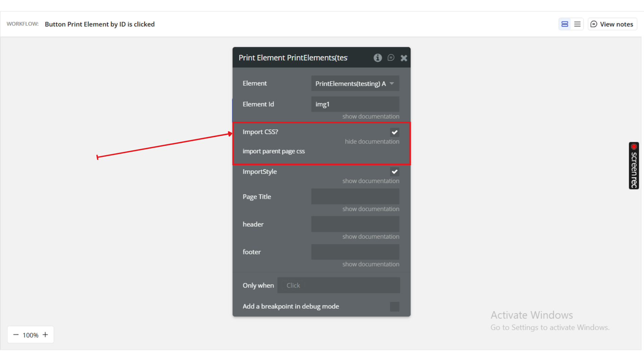Open the Element dropdown PrintElements(testing) A
644x362 pixels.
pyautogui.click(x=355, y=83)
